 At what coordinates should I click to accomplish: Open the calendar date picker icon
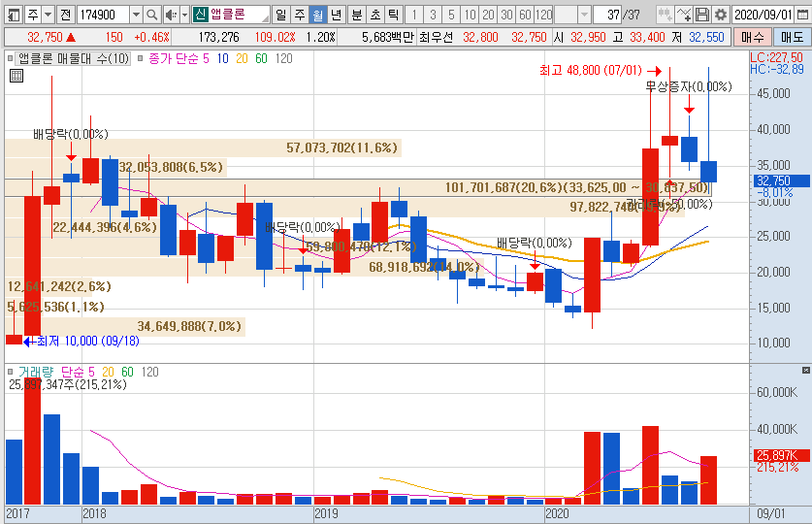tap(802, 15)
